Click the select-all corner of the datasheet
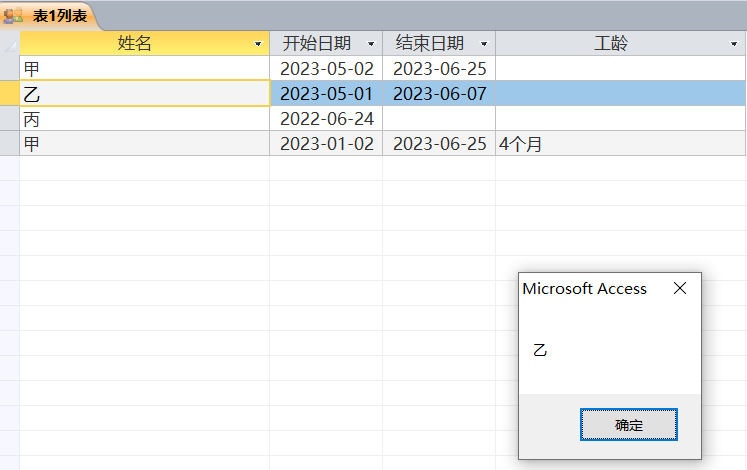The height and width of the screenshot is (470, 747). click(10, 43)
